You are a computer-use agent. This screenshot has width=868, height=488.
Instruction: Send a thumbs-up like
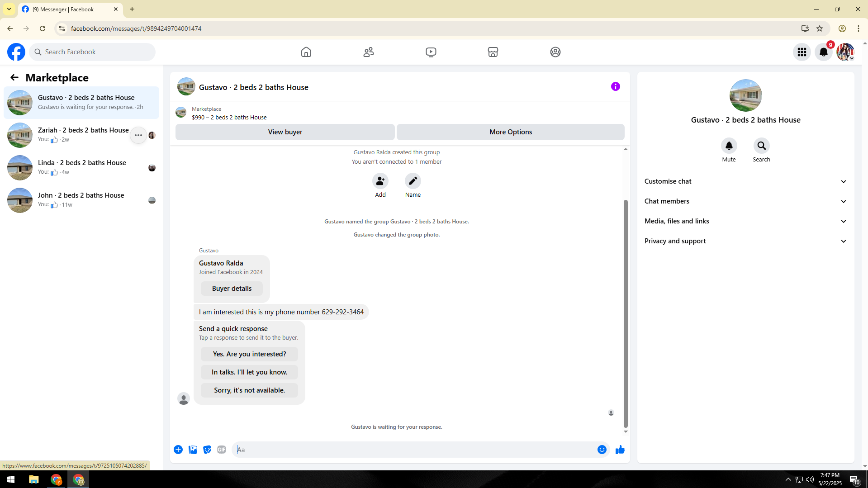(620, 450)
